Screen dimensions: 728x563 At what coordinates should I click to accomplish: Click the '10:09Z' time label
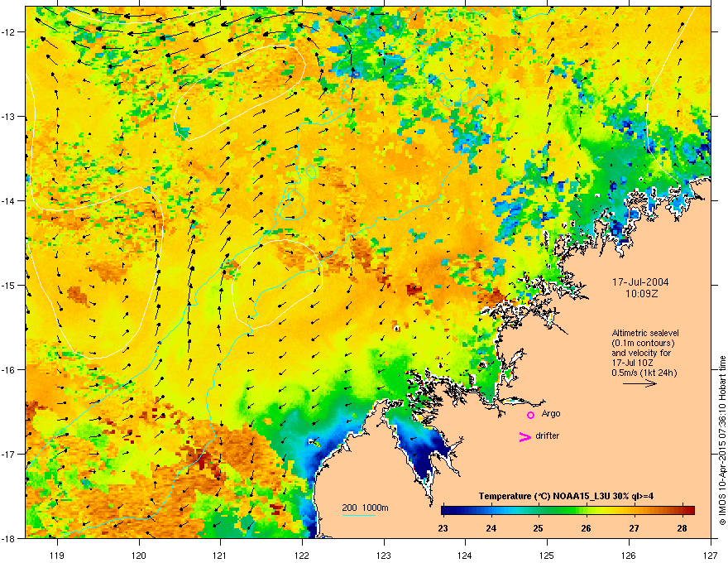tap(641, 294)
